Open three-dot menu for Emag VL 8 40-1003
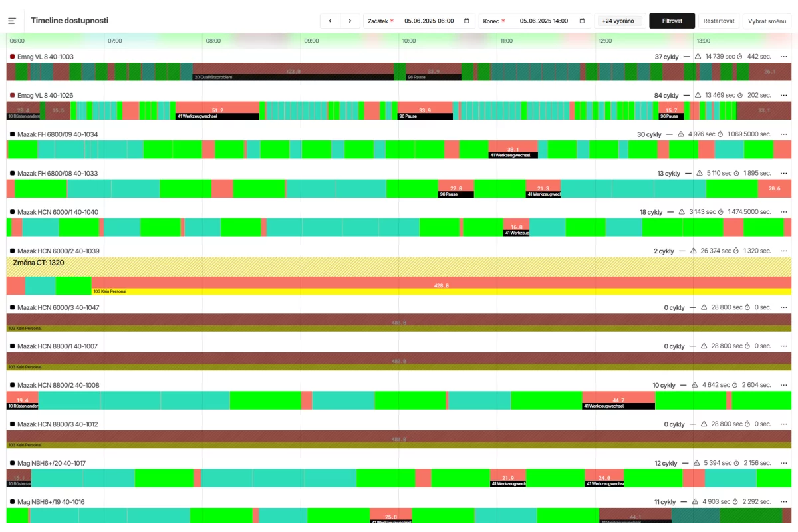798x532 pixels. [783, 57]
